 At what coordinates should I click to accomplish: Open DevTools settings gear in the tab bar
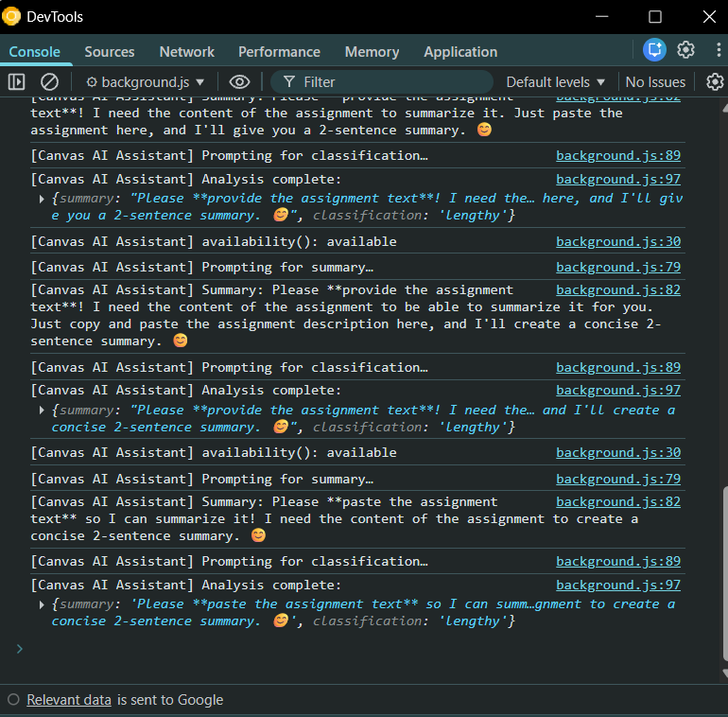pyautogui.click(x=686, y=51)
